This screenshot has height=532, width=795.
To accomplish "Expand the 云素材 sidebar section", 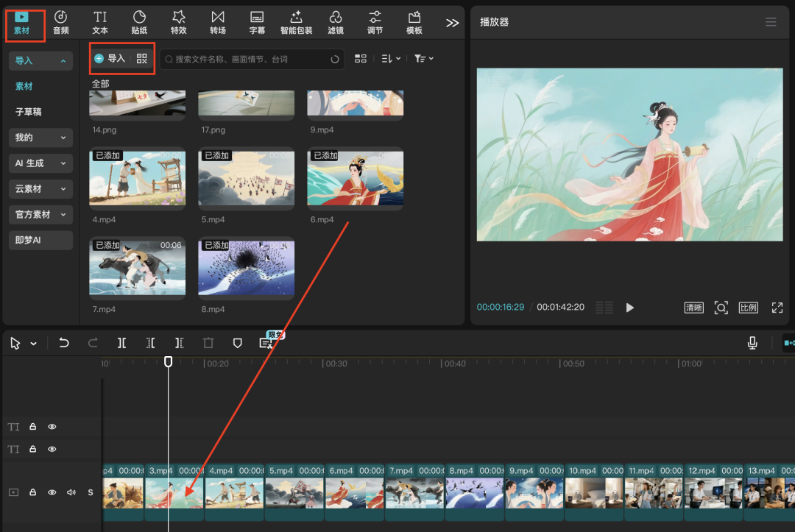I will [40, 189].
